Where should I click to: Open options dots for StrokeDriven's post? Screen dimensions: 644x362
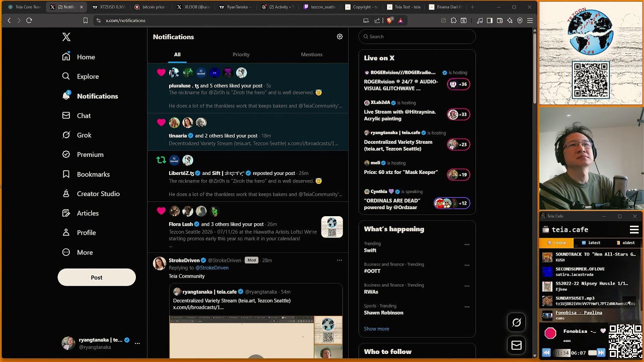[340, 260]
